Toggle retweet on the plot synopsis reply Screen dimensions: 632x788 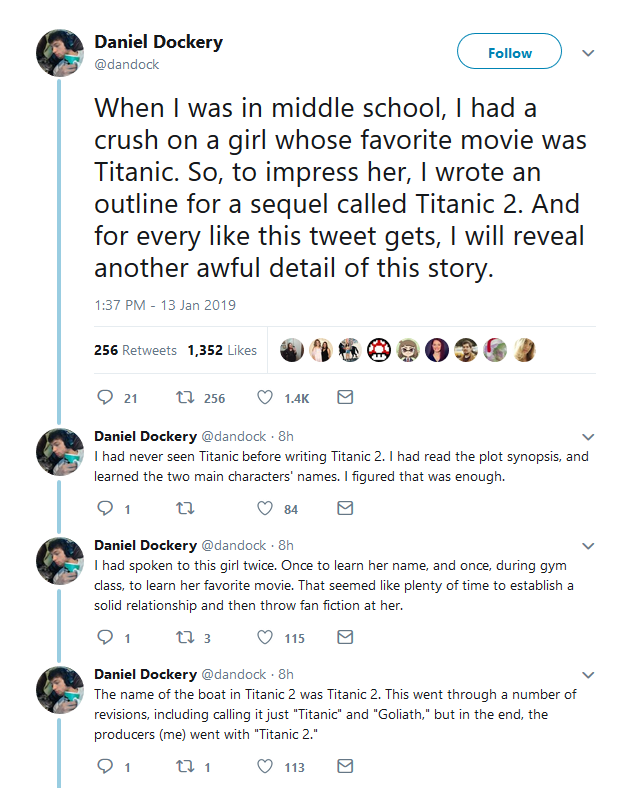[x=184, y=509]
